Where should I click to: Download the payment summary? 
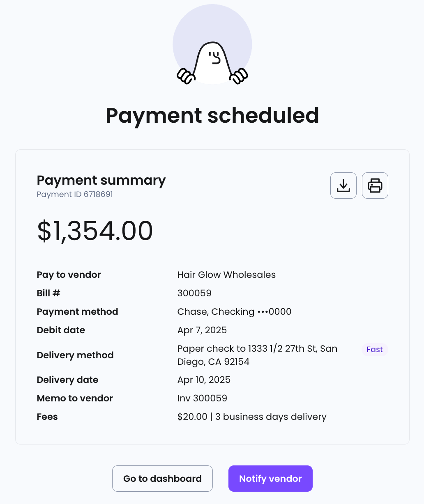coord(343,186)
